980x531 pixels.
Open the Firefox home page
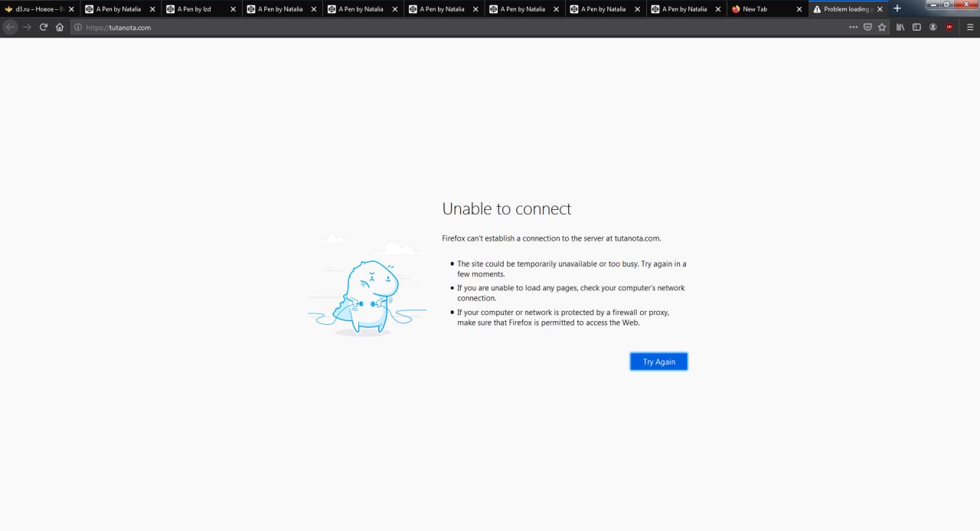point(60,27)
